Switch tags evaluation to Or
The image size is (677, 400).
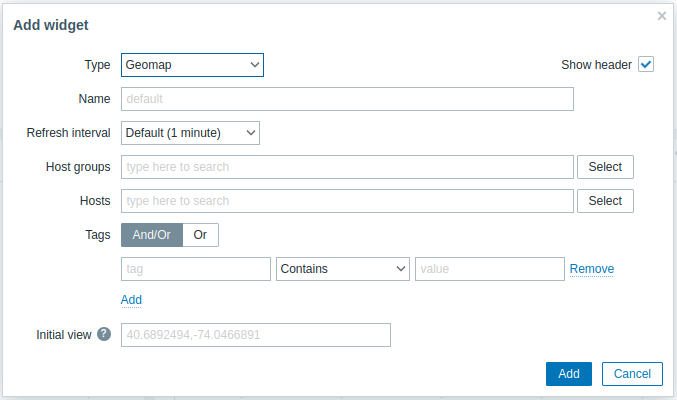tap(200, 235)
